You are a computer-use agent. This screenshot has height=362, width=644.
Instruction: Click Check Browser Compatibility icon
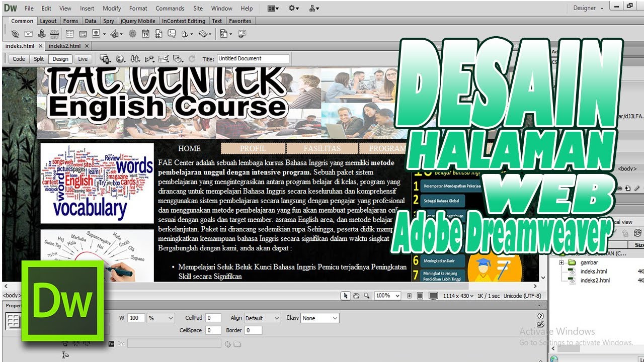[x=164, y=59]
